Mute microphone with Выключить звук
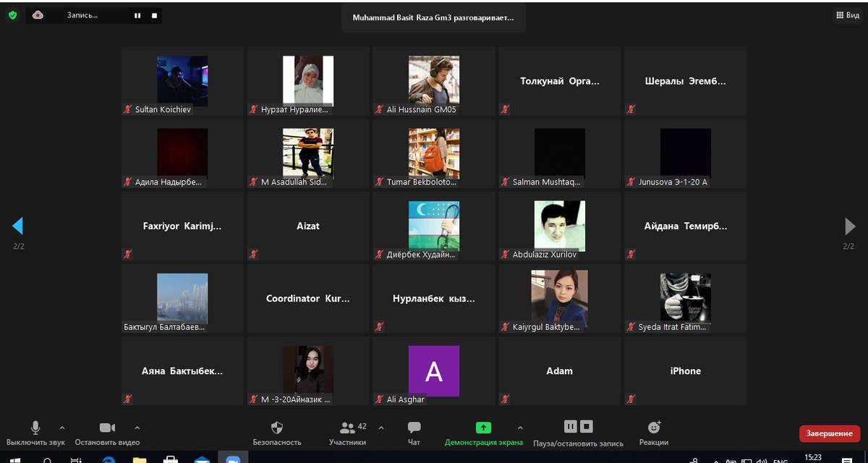 pyautogui.click(x=35, y=433)
